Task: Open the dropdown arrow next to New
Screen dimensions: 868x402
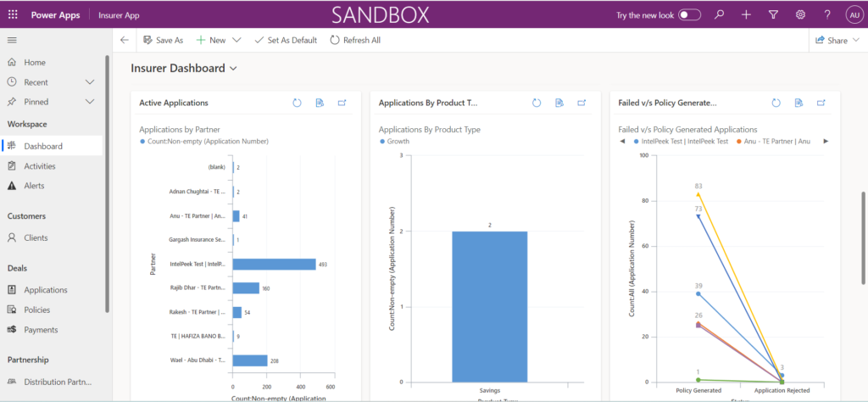Action: (236, 40)
